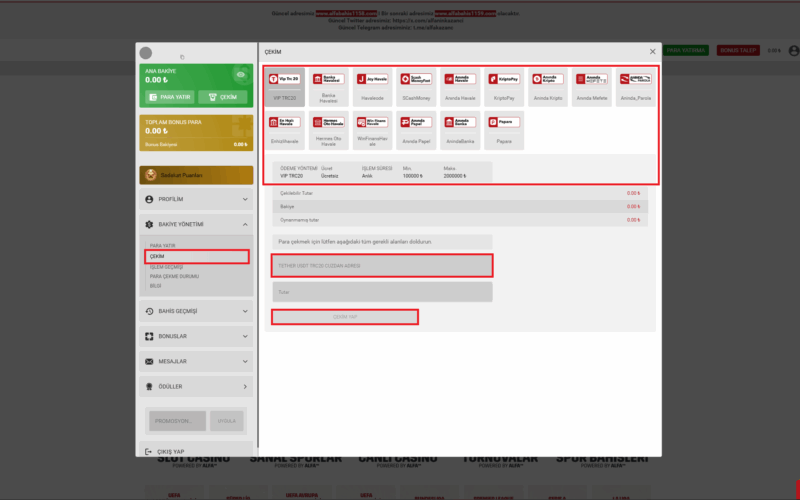Click the Sadakat Puanları badge icon

pos(151,175)
